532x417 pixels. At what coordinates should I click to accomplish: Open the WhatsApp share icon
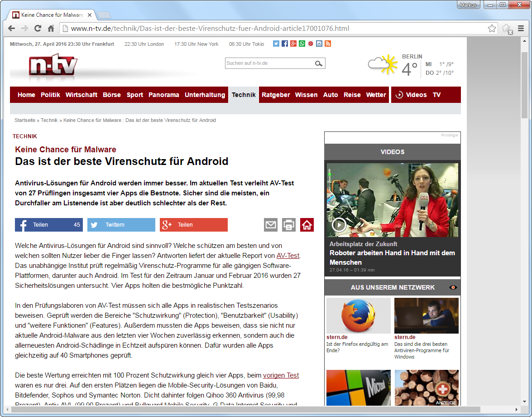click(x=302, y=44)
